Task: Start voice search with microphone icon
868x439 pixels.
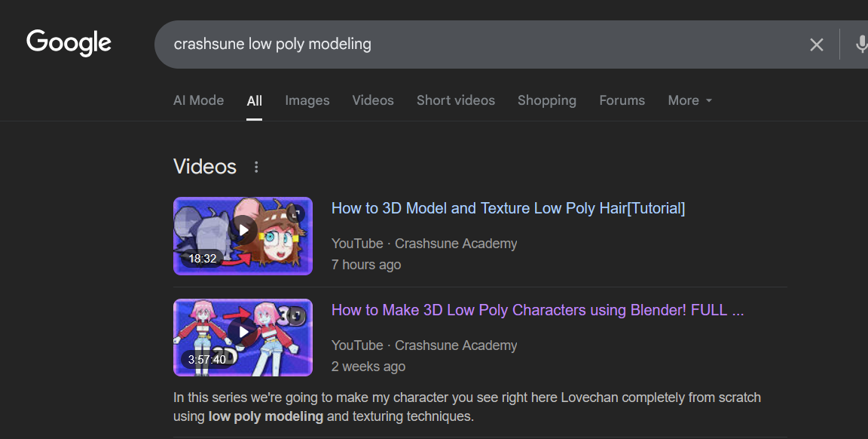Action: click(861, 45)
